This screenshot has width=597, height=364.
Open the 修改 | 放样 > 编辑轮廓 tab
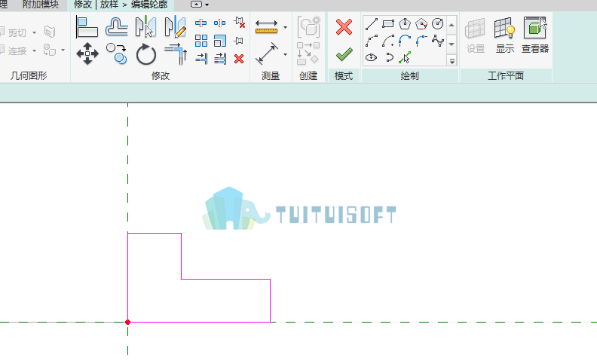pyautogui.click(x=121, y=5)
